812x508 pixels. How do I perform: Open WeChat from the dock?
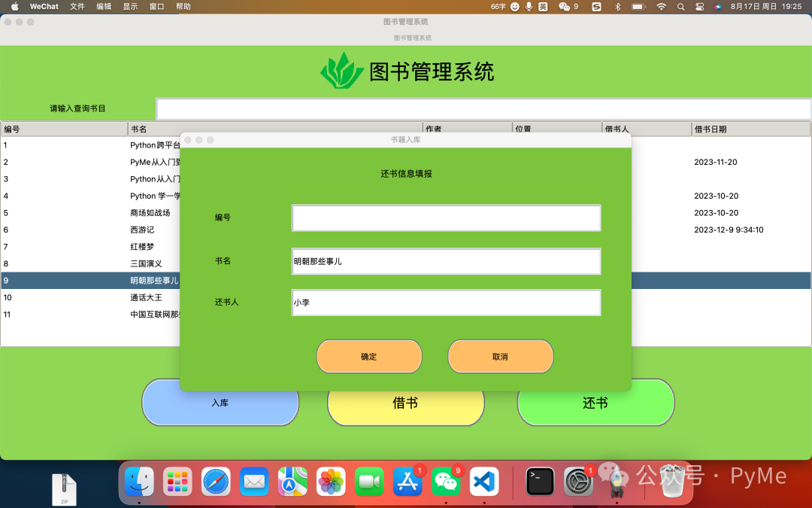point(446,482)
